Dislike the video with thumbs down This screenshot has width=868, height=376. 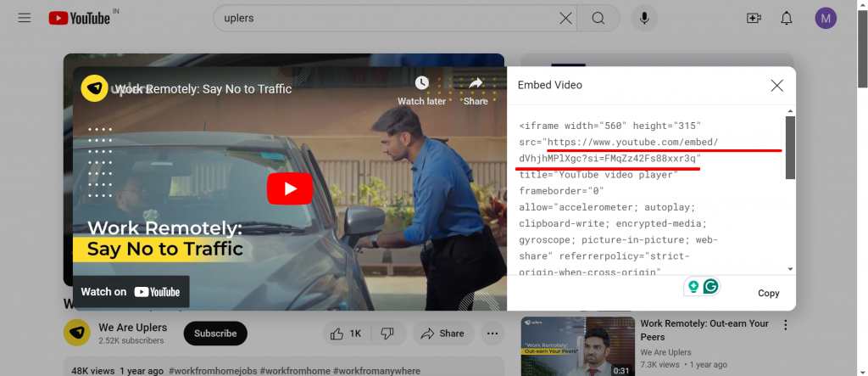(x=387, y=334)
